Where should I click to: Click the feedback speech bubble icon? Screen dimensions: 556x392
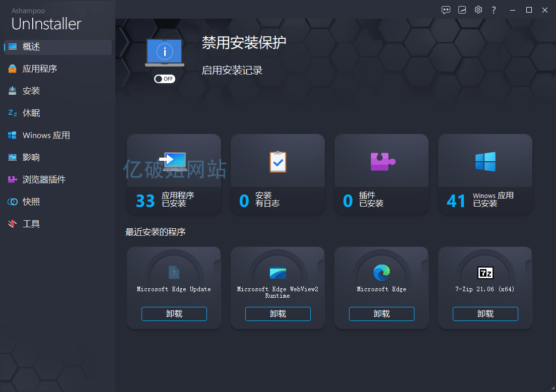point(446,10)
